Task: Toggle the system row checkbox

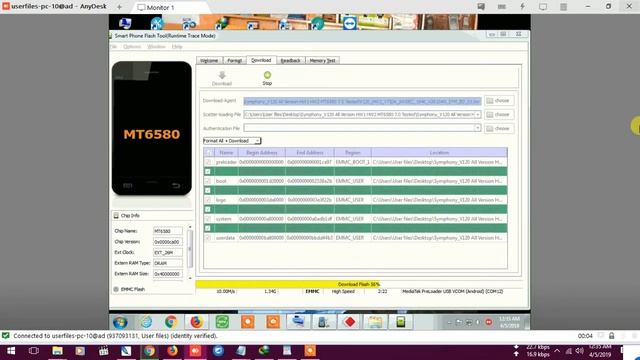Action: tap(208, 219)
